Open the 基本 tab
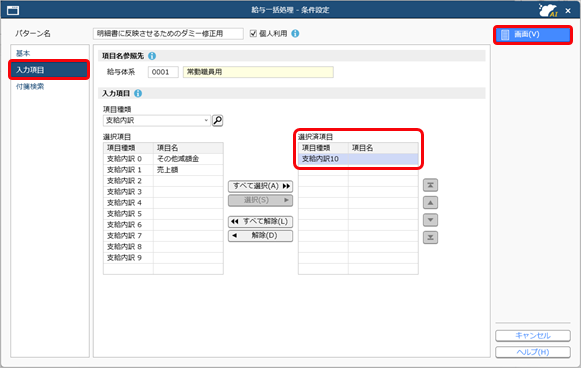581x368 pixels. pos(23,53)
